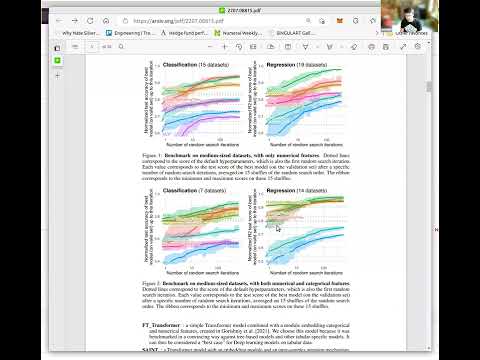Screen dimensions: 480x360
Task: Click the PDF vertical scrollbar thumb
Action: (429, 86)
